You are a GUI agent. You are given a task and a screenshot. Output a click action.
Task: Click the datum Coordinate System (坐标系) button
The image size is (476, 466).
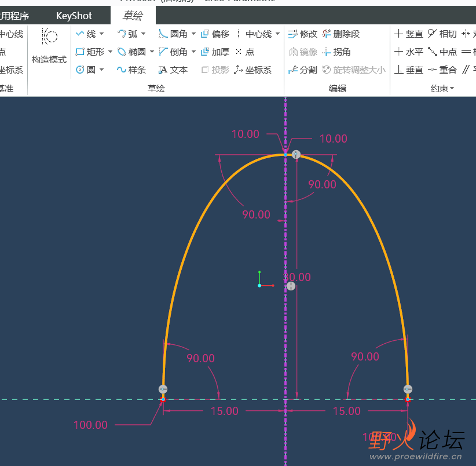click(x=12, y=70)
